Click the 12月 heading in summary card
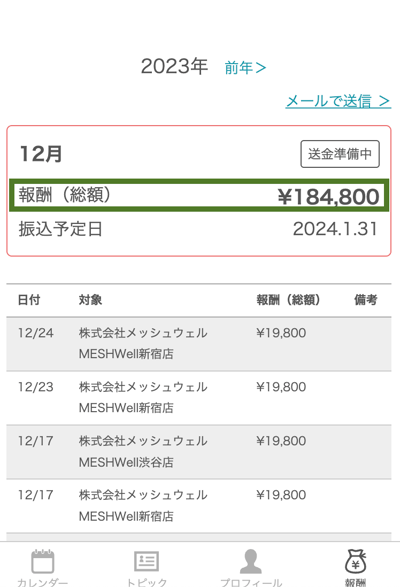 coord(41,154)
